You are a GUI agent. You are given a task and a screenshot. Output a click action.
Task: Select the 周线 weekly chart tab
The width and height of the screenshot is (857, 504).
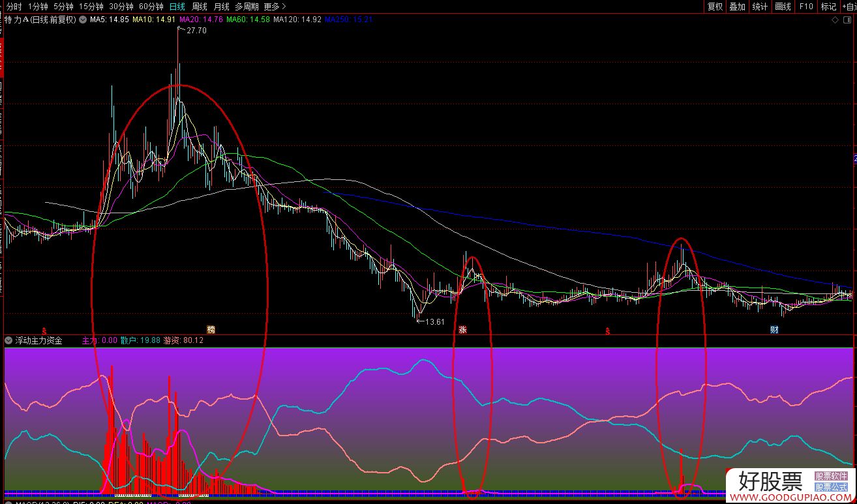pos(199,7)
